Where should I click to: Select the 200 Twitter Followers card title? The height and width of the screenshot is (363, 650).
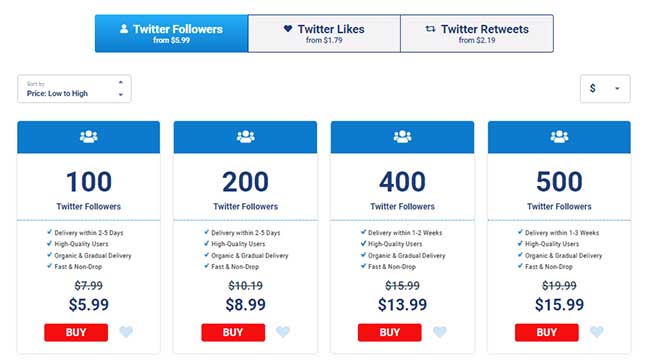tap(245, 189)
